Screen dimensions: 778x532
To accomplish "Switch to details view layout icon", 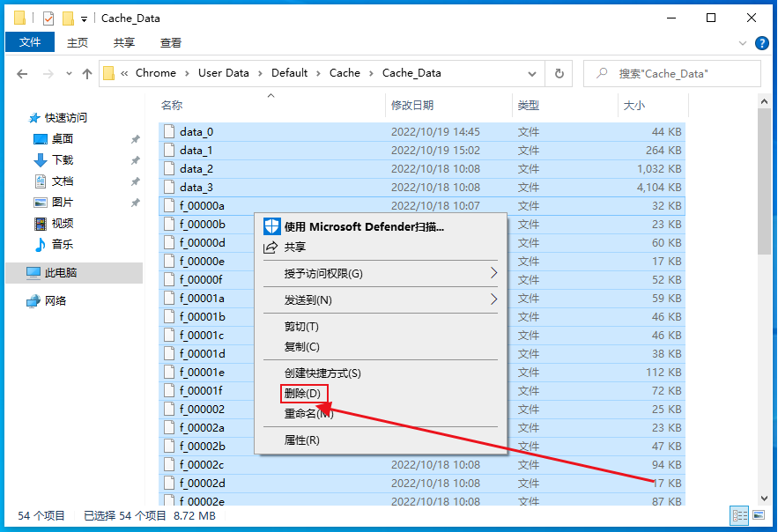I will 739,515.
